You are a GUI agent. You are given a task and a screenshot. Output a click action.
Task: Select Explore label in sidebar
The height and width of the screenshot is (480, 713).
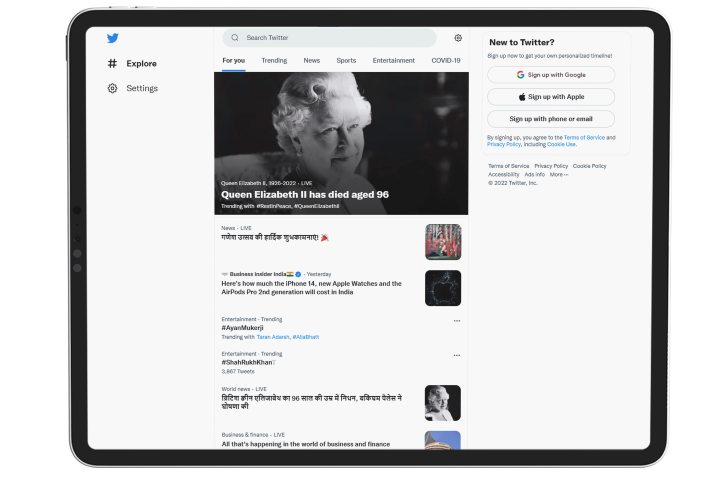point(141,64)
